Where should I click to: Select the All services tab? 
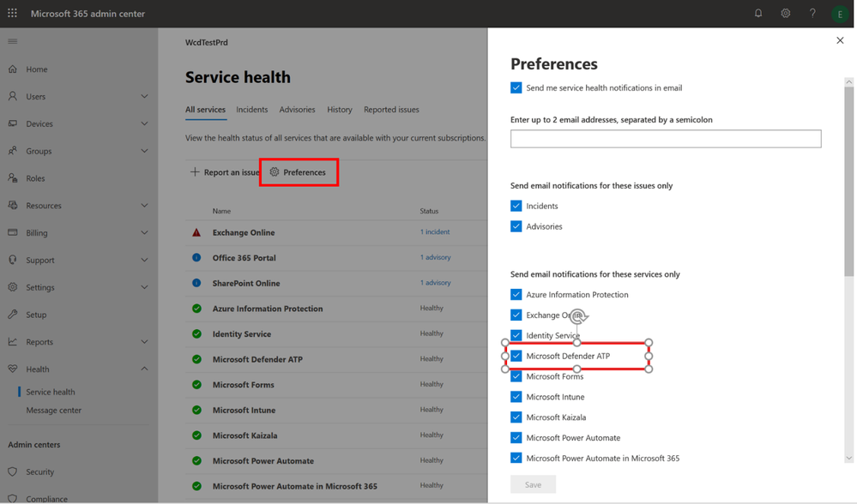(x=205, y=110)
